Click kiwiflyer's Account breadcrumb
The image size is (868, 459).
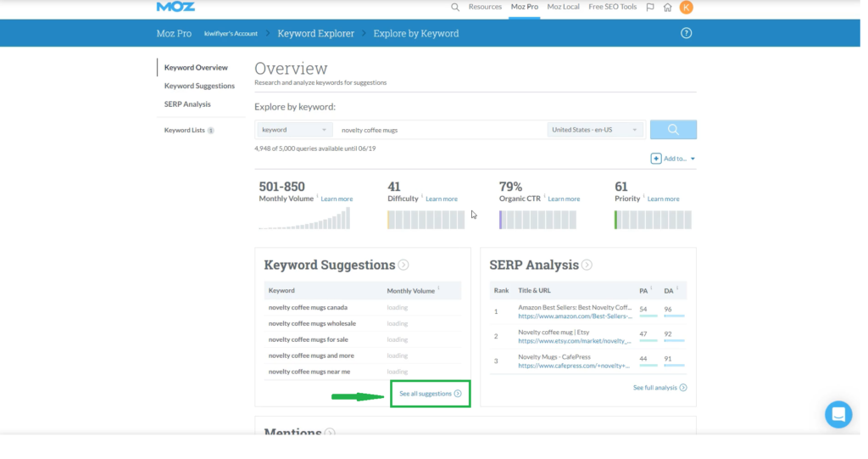click(231, 34)
